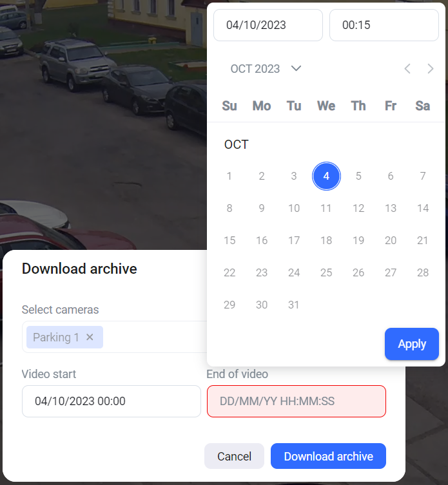Click the date field showing 04/10/2023
The image size is (448, 485).
point(268,25)
